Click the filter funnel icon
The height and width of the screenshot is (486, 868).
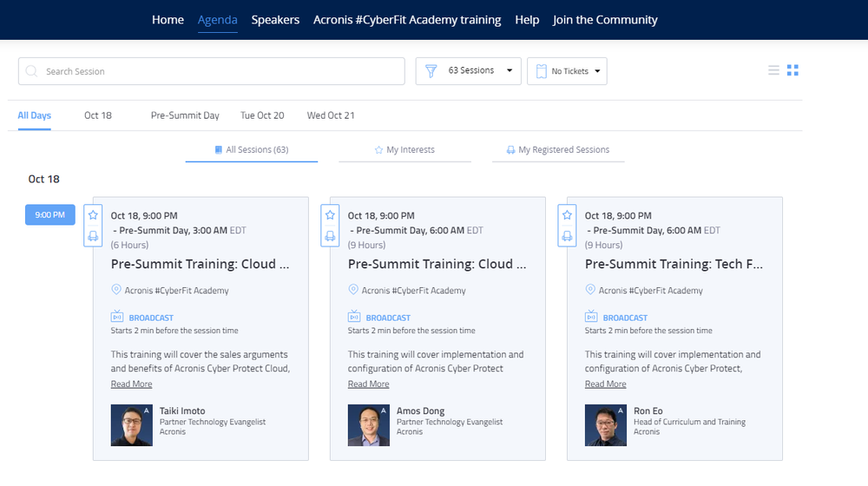click(431, 71)
